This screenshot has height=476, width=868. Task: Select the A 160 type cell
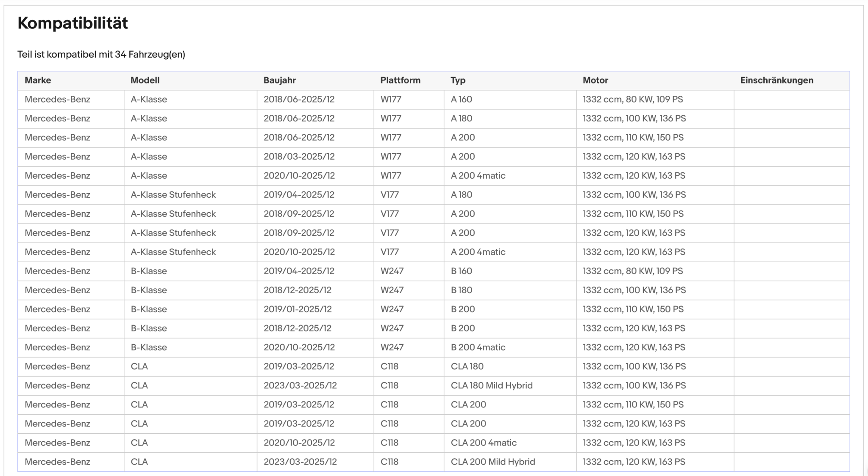(510, 100)
